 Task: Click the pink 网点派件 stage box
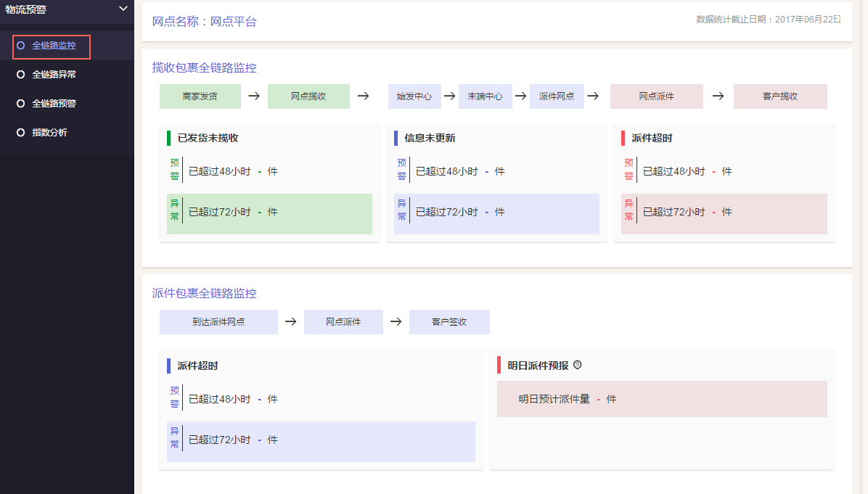coord(656,96)
